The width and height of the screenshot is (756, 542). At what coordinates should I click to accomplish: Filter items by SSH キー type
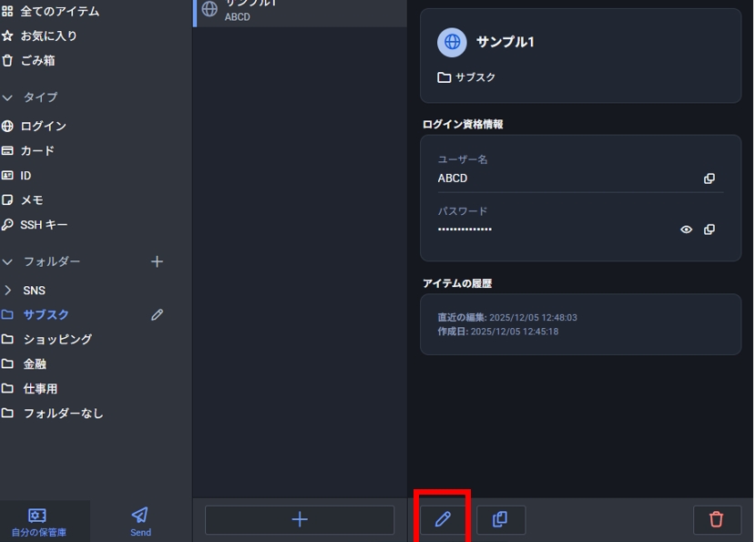pos(44,224)
